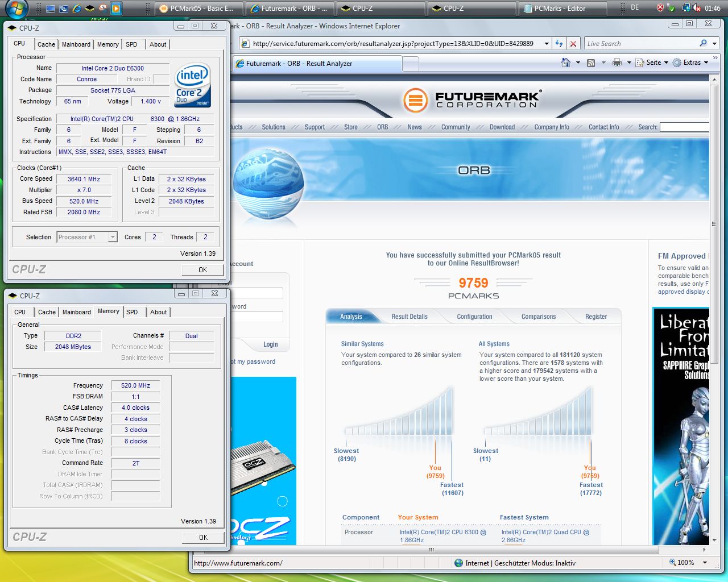728x582 pixels.
Task: Open the Print options dropdown arrow
Action: pos(629,63)
